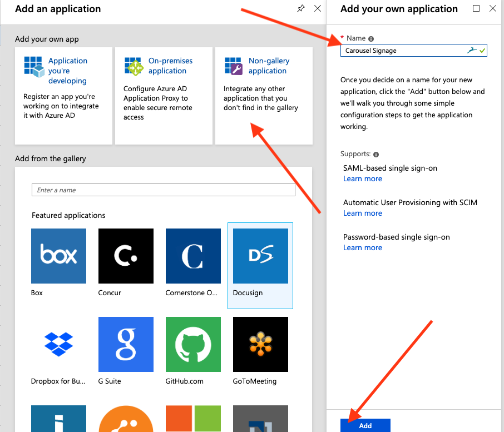Click the Dropbox for Bu... label text
This screenshot has height=432, width=504.
[x=58, y=381]
